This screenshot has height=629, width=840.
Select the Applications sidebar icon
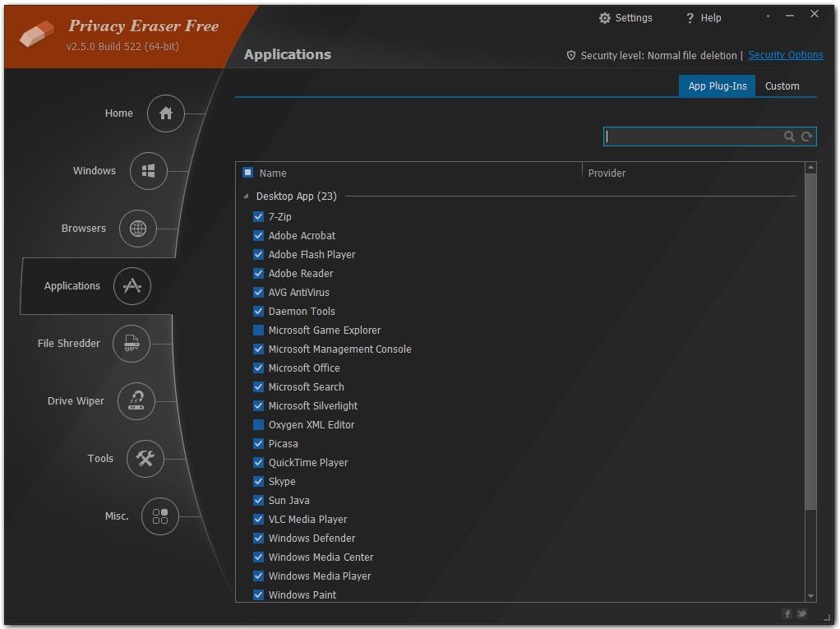click(132, 286)
